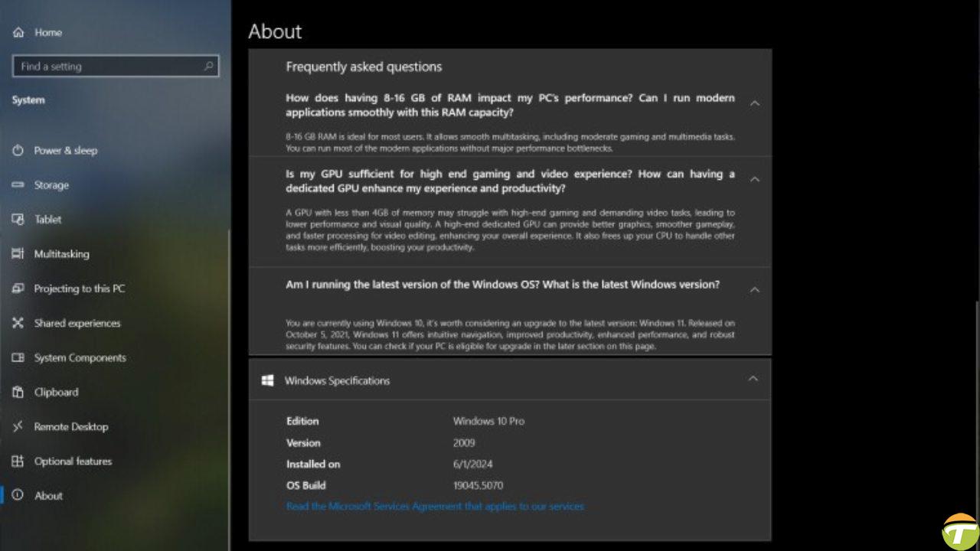The image size is (980, 551).
Task: Click the About info icon
Action: coord(18,496)
